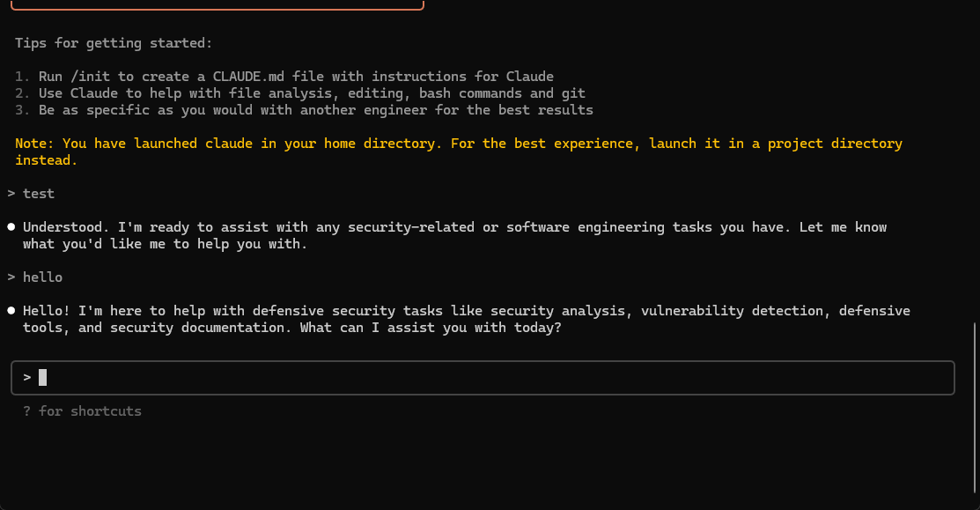Click the tip 'Be as specific as you would'
980x510 pixels.
pyautogui.click(x=315, y=110)
